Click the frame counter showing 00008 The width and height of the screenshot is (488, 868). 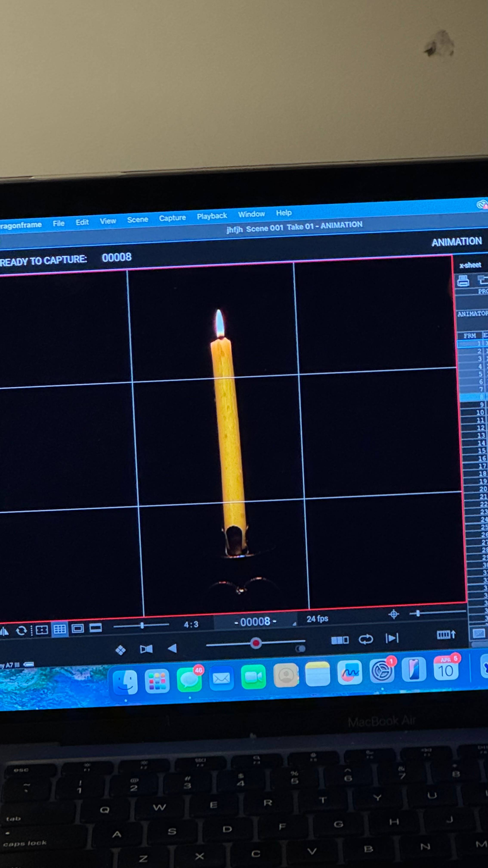[255, 622]
